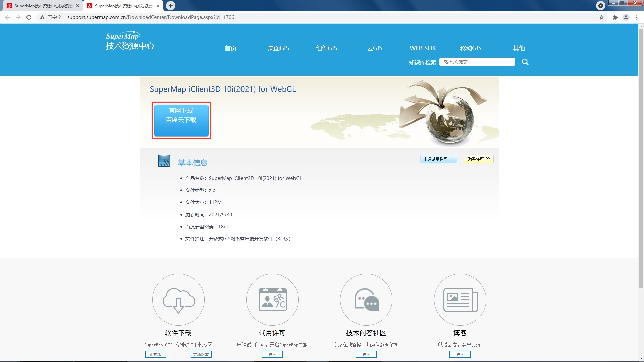Click the scrollbar up arrow
644x362 pixels.
click(x=641, y=26)
